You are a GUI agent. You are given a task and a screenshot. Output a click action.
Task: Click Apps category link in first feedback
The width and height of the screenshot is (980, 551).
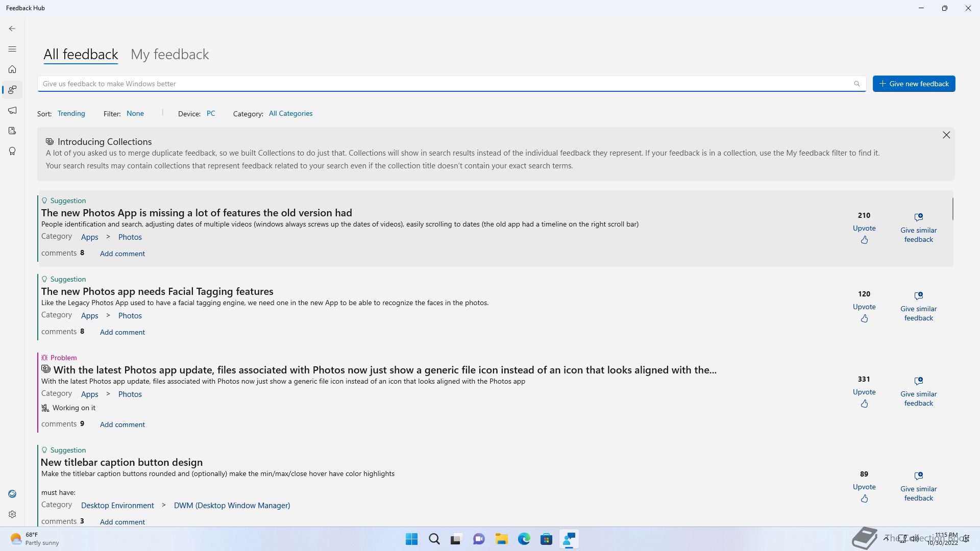(x=89, y=237)
